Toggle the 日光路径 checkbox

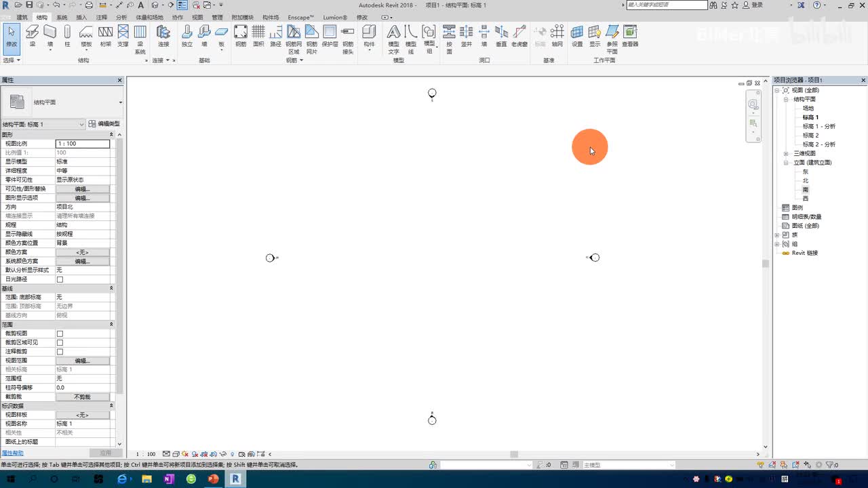[60, 279]
